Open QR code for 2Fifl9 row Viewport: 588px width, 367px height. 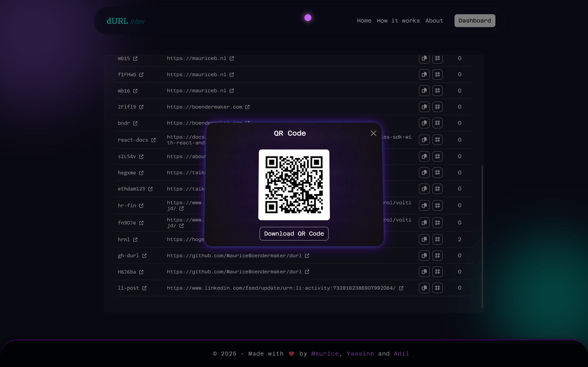[437, 107]
